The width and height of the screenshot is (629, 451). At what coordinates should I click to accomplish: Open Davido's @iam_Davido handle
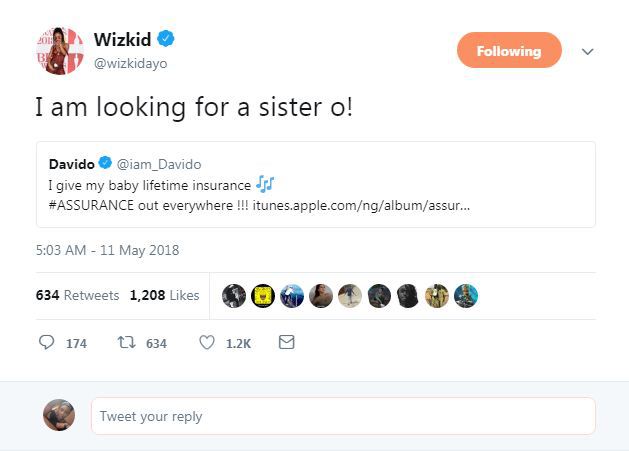point(159,164)
